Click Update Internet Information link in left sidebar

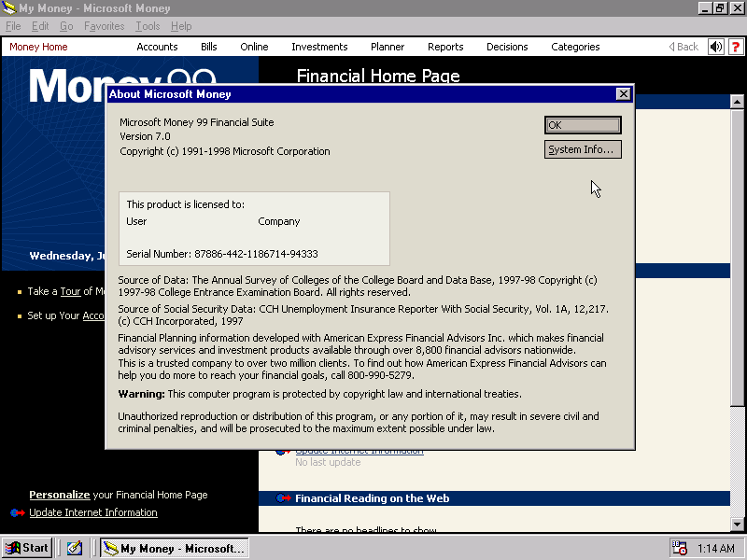pyautogui.click(x=93, y=512)
